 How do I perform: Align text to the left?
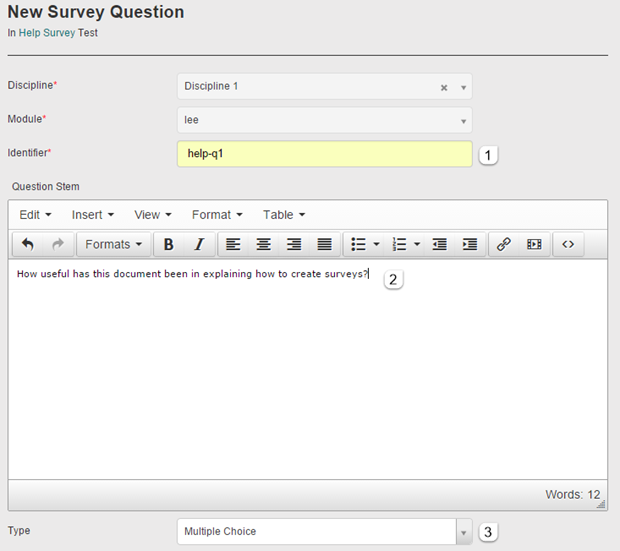coord(233,245)
